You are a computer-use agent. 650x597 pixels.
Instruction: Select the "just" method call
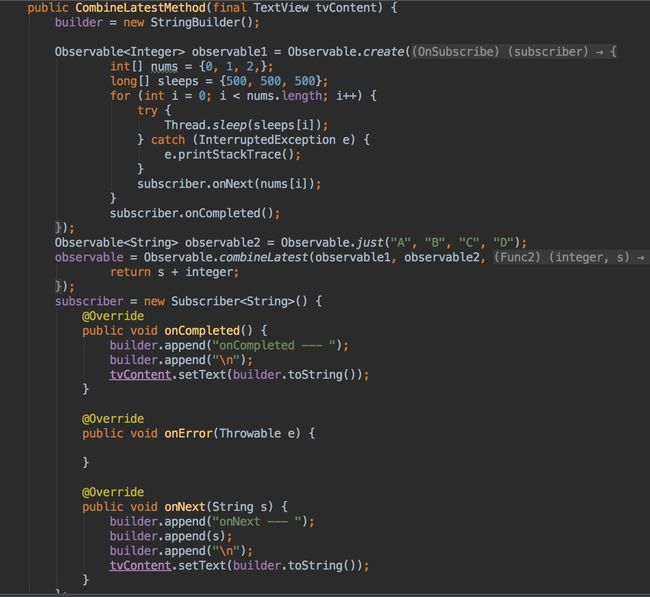pos(370,243)
